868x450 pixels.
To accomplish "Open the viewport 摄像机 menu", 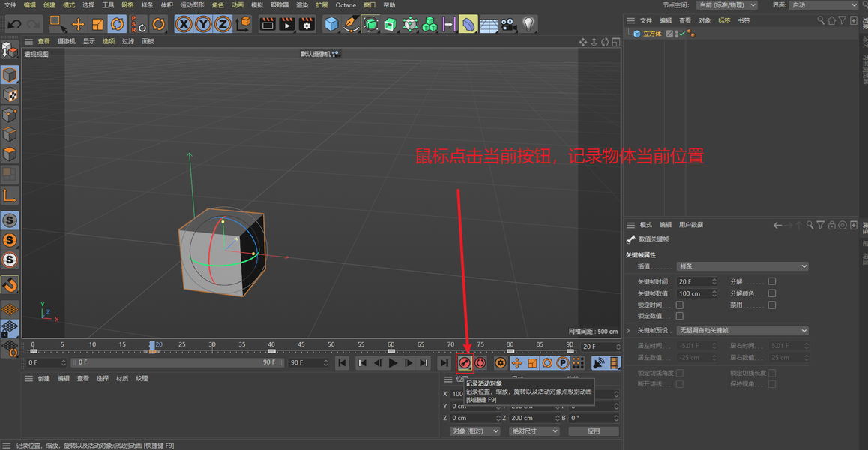I will (x=67, y=41).
